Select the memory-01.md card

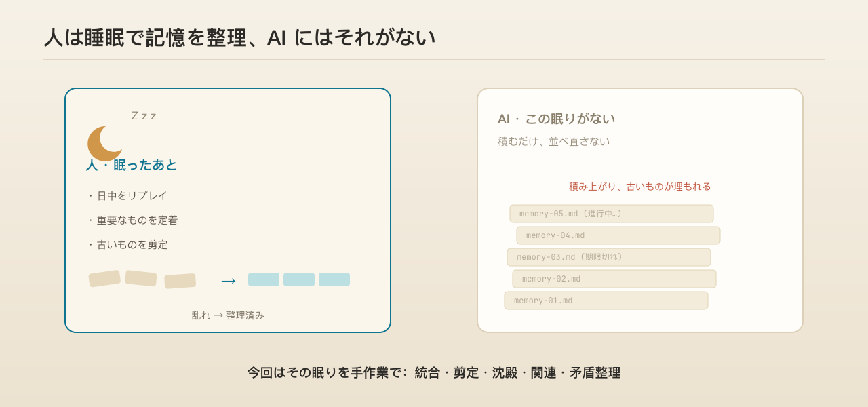click(x=606, y=301)
